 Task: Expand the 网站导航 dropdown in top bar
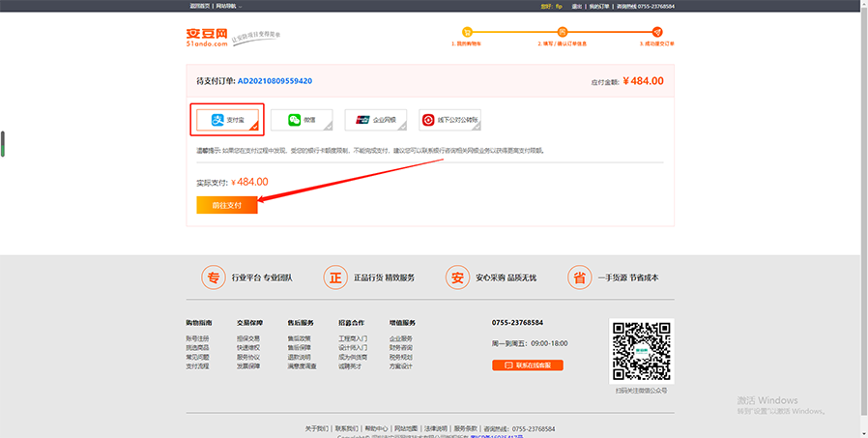(x=229, y=6)
